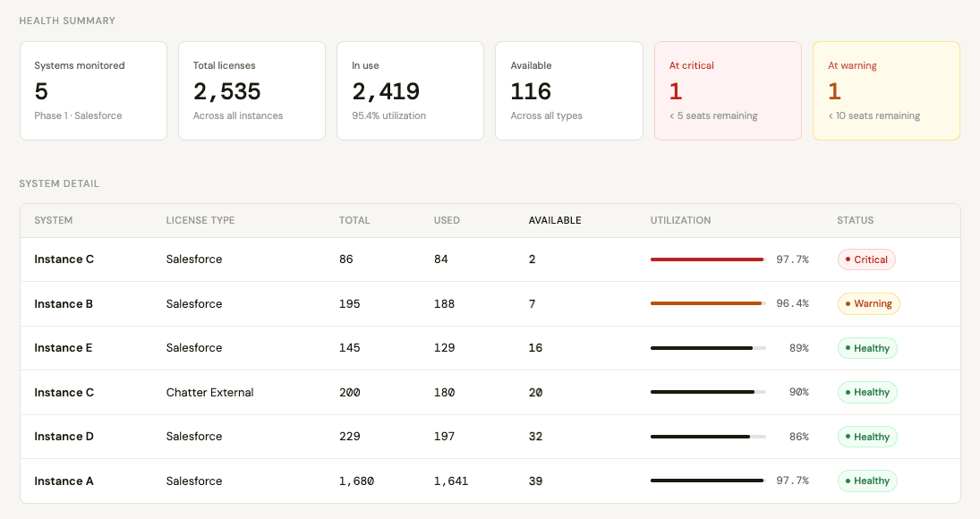980x519 pixels.
Task: Click total value 1,680
Action: [x=356, y=481]
